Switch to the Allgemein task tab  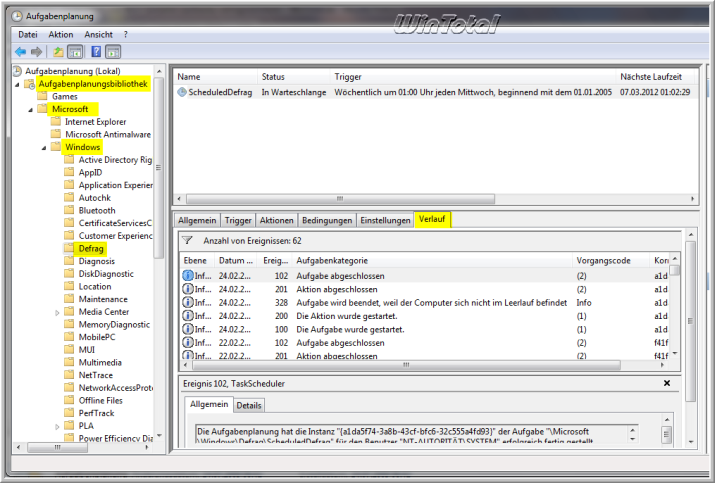(197, 220)
